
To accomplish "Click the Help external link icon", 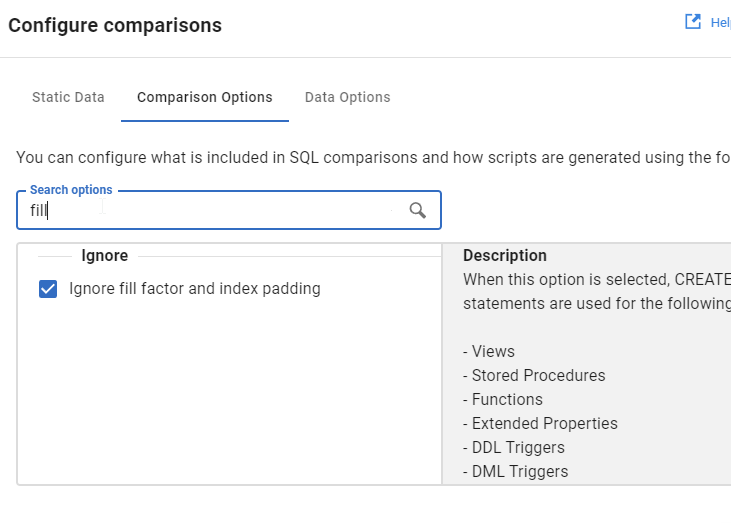I will [692, 22].
